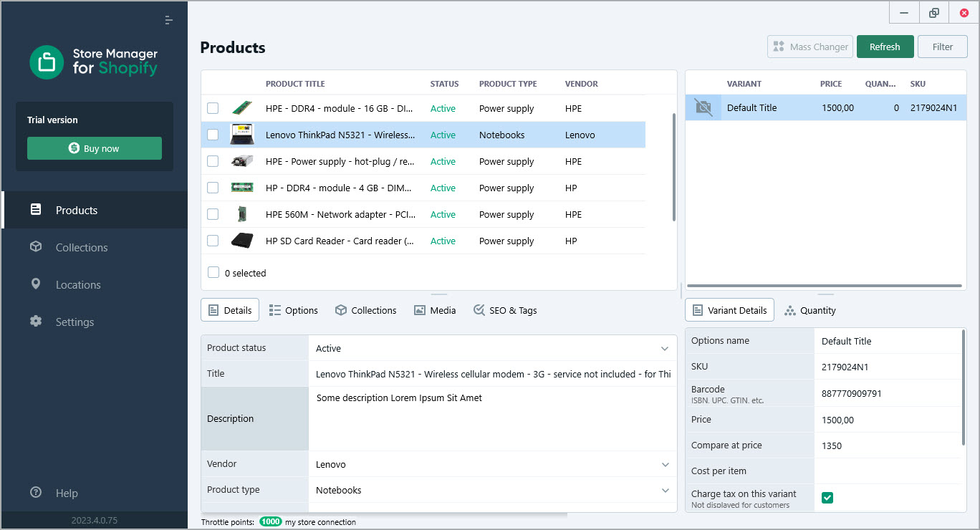Click the Collections cube icon in sidebar

[x=36, y=247]
